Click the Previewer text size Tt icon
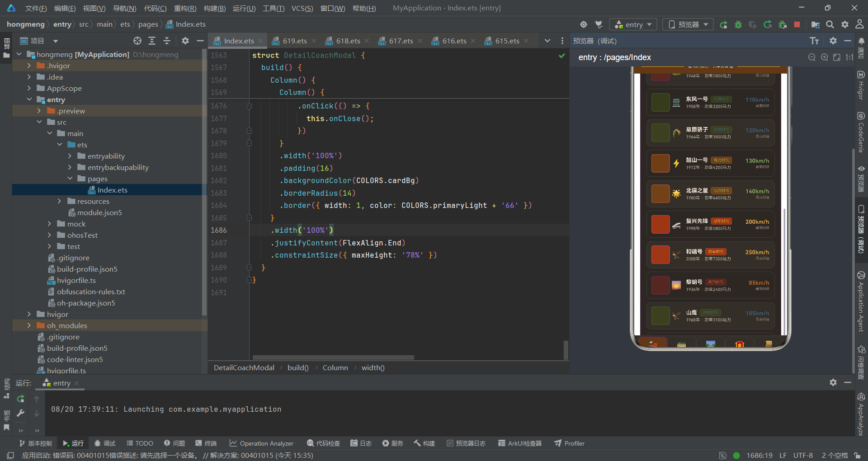 pyautogui.click(x=814, y=41)
